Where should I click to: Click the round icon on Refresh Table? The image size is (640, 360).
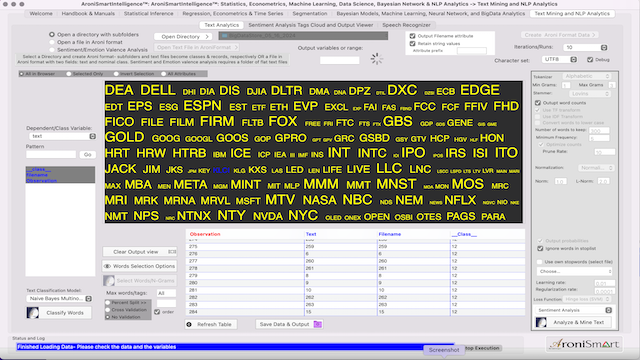point(189,324)
